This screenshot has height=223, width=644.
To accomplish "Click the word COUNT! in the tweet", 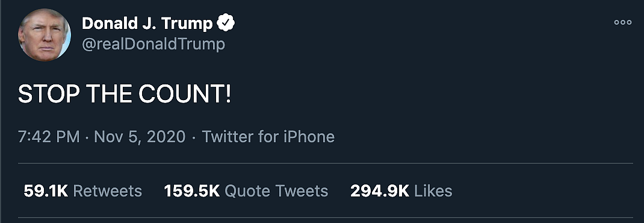I will [185, 95].
